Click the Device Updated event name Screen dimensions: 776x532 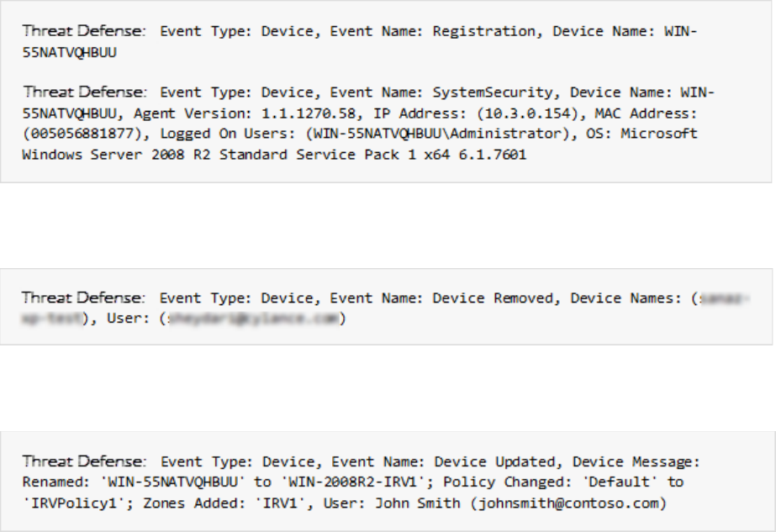[494, 462]
